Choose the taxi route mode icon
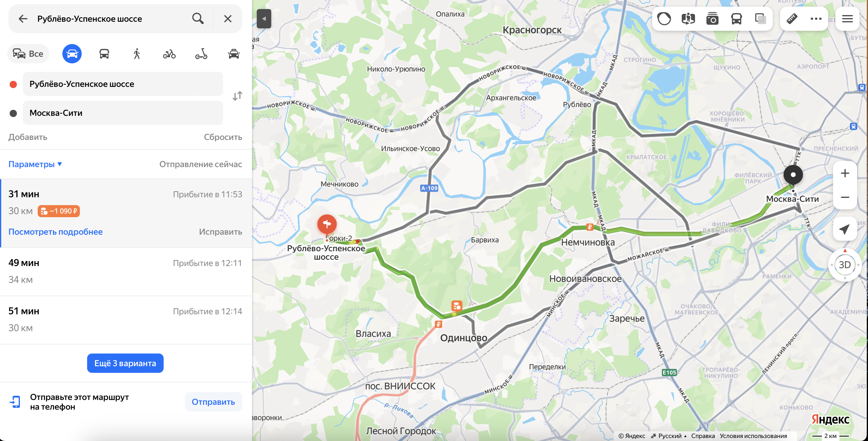Image resolution: width=868 pixels, height=441 pixels. [234, 54]
